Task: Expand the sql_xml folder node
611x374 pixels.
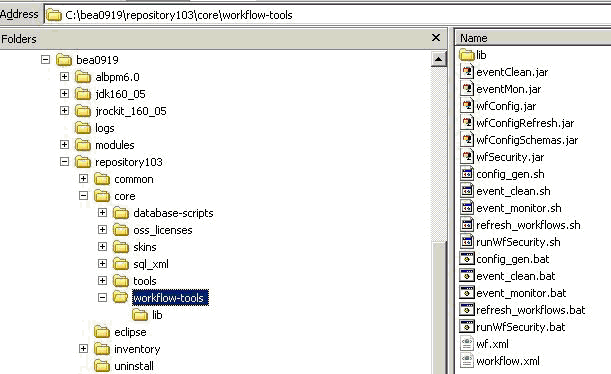Action: pos(102,263)
